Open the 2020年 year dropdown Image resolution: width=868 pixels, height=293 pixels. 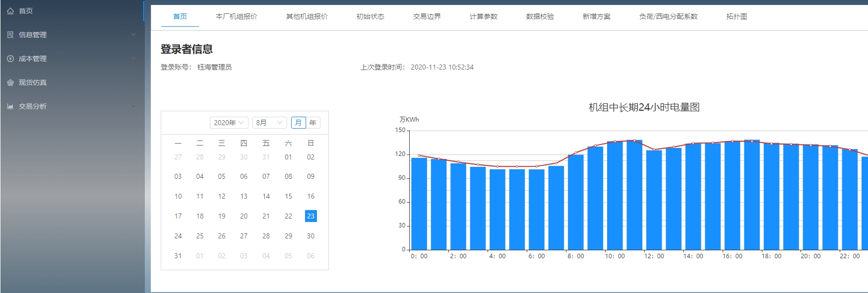229,123
